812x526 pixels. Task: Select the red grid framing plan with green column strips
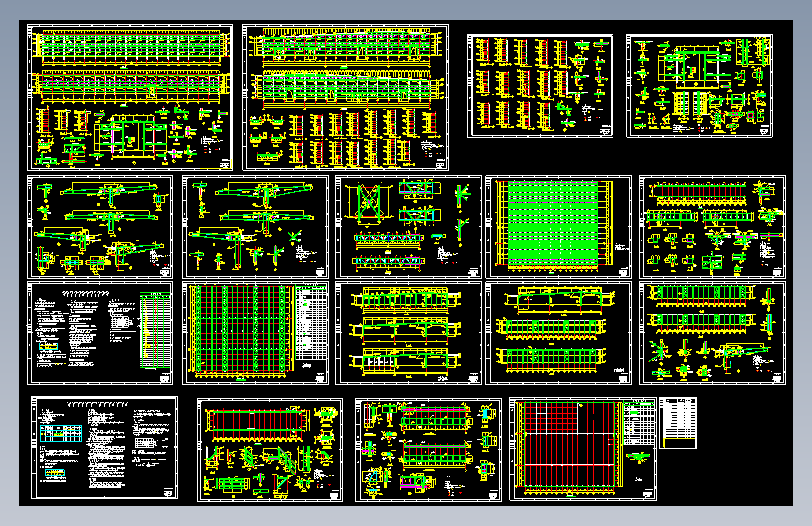255,333
